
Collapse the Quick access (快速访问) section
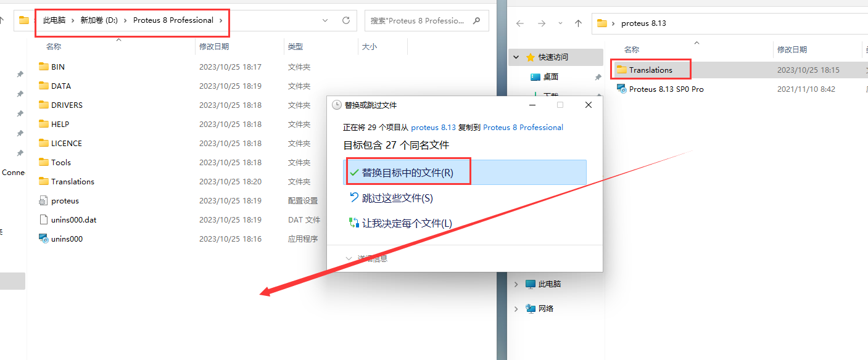tap(516, 57)
